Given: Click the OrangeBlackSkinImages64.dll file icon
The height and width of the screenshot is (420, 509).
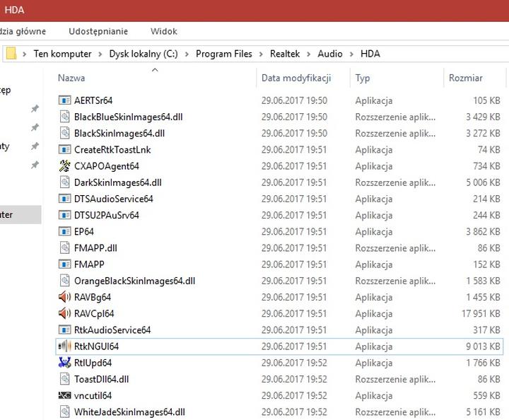Looking at the screenshot, I should 64,281.
